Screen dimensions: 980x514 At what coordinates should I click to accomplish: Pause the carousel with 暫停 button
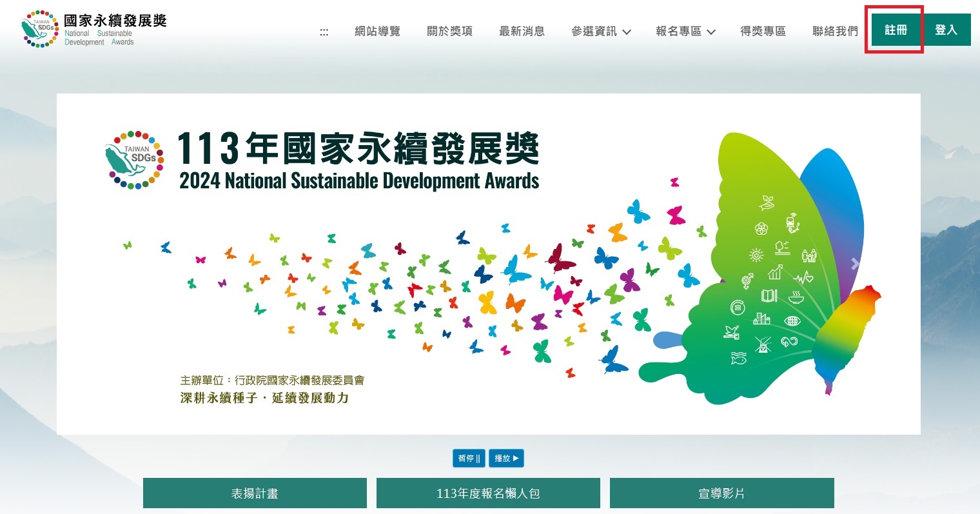click(x=469, y=459)
